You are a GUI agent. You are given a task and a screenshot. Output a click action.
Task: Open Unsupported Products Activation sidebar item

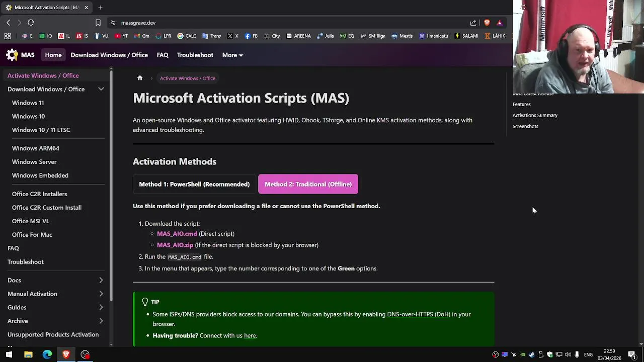pos(53,334)
